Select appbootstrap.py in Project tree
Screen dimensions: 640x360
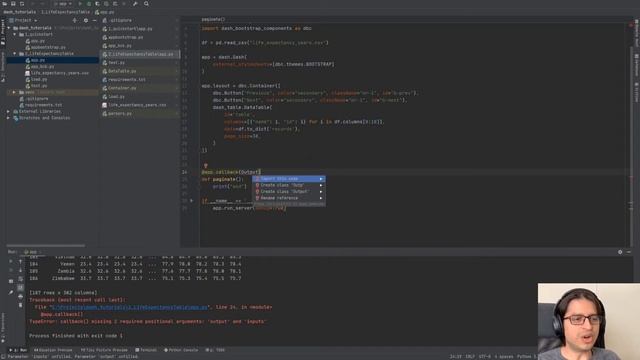pos(45,47)
